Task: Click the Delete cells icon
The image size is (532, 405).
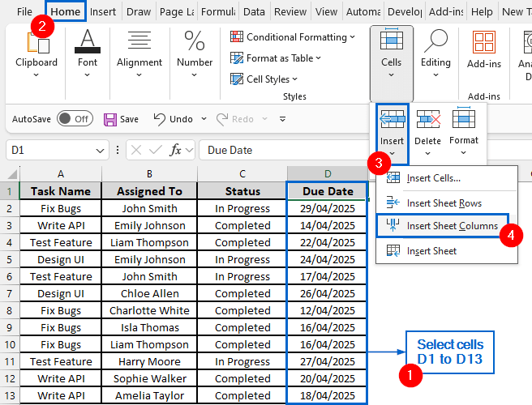Action: coord(428,118)
